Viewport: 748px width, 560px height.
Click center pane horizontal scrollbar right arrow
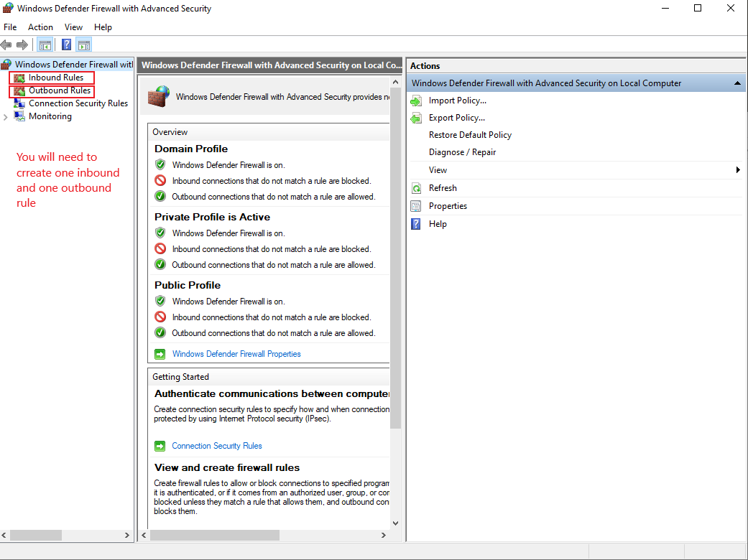tap(384, 535)
